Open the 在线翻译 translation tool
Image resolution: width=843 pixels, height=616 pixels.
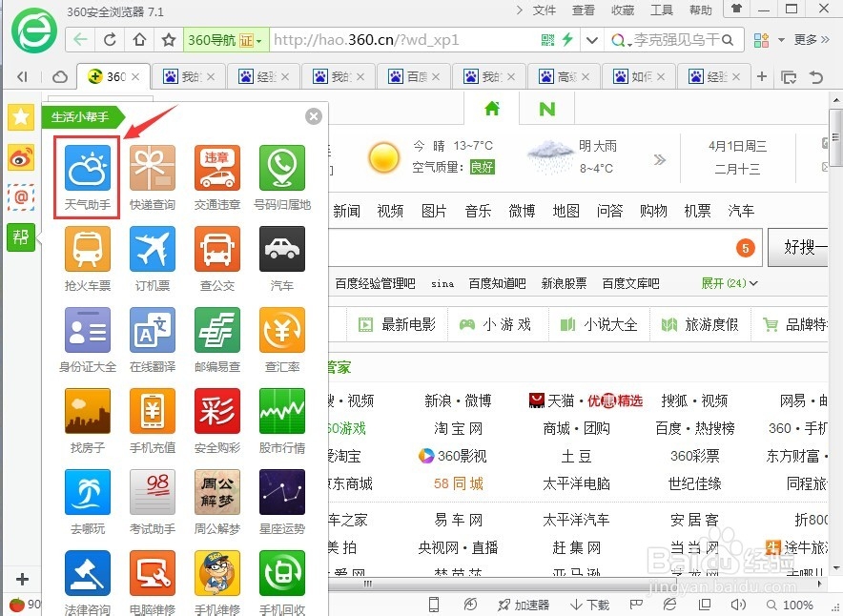pyautogui.click(x=153, y=339)
